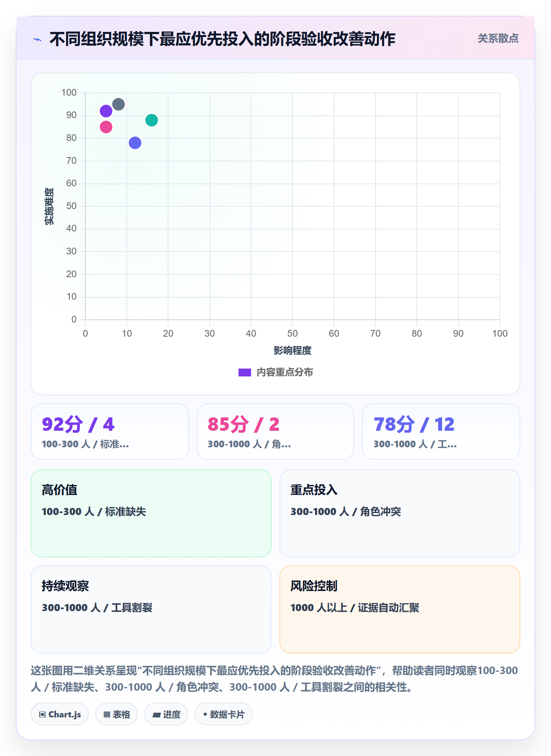This screenshot has width=551, height=756.
Task: Select the gray scatter point in the chart
Action: click(x=118, y=104)
